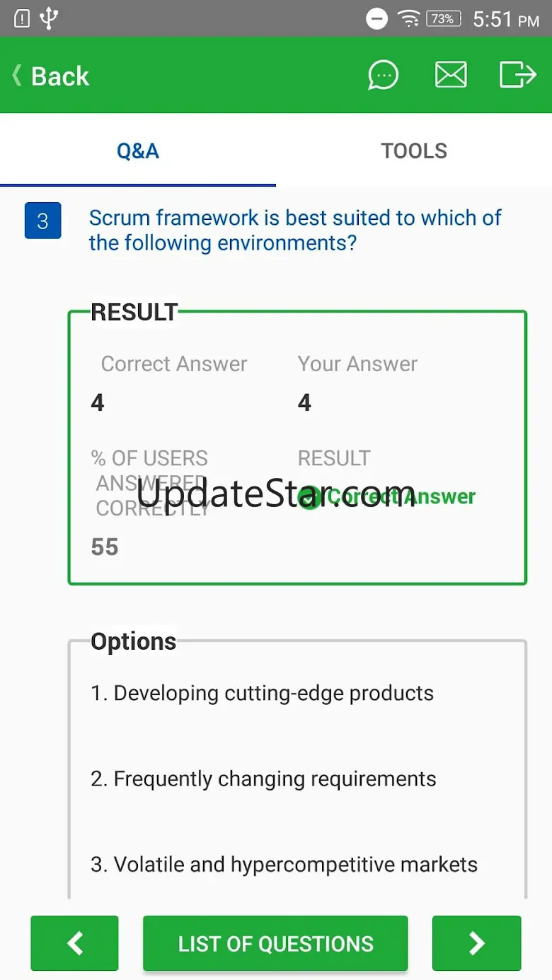552x980 pixels.
Task: Select option 2 Frequently changing requirements
Action: coord(263,778)
